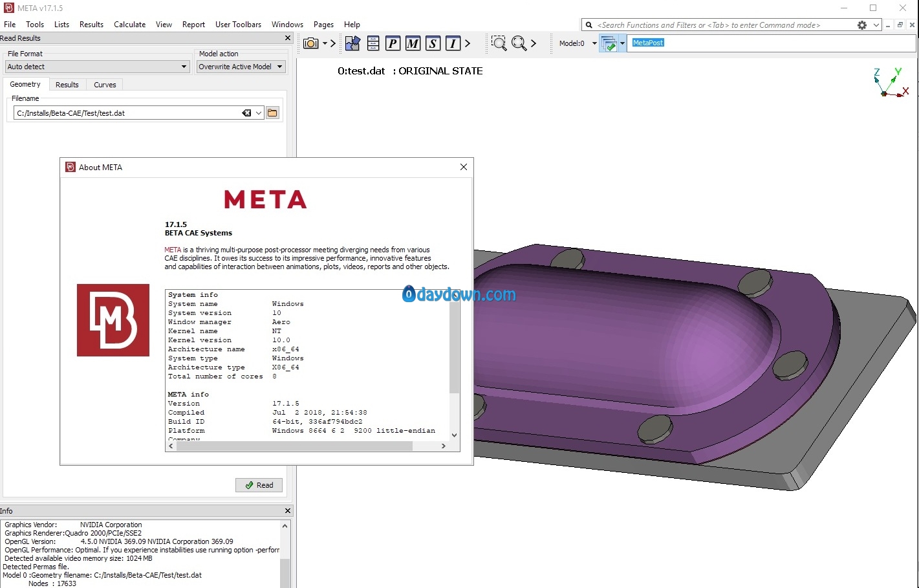This screenshot has width=919, height=588.
Task: Click the sub-window restore icon beside search bar
Action: point(900,25)
